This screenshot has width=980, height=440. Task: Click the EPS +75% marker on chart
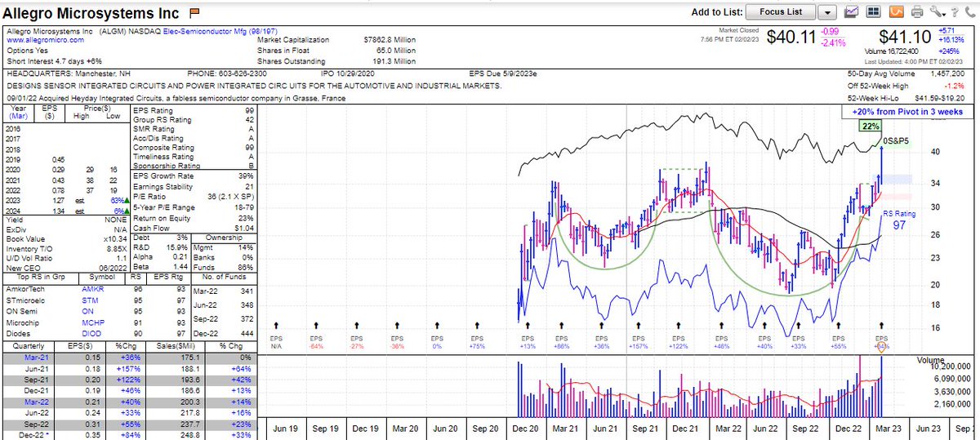tap(475, 342)
